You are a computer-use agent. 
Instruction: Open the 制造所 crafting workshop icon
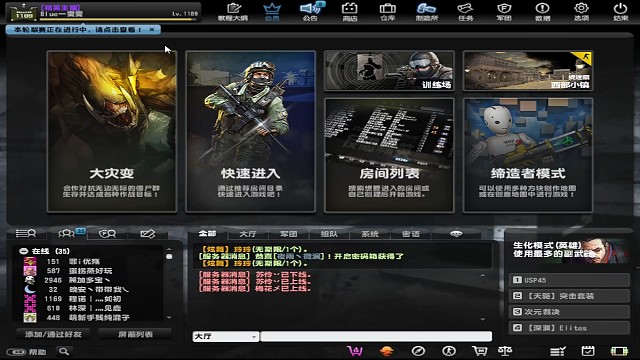pyautogui.click(x=427, y=12)
